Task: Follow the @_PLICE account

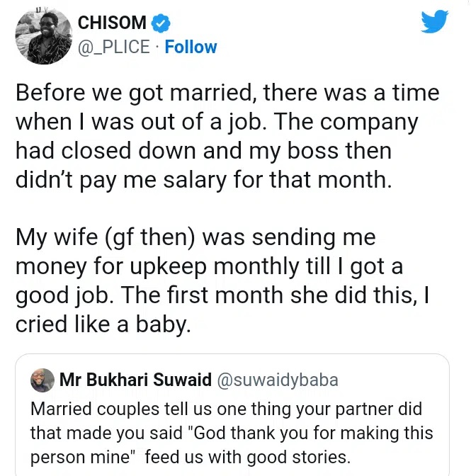Action: click(191, 47)
